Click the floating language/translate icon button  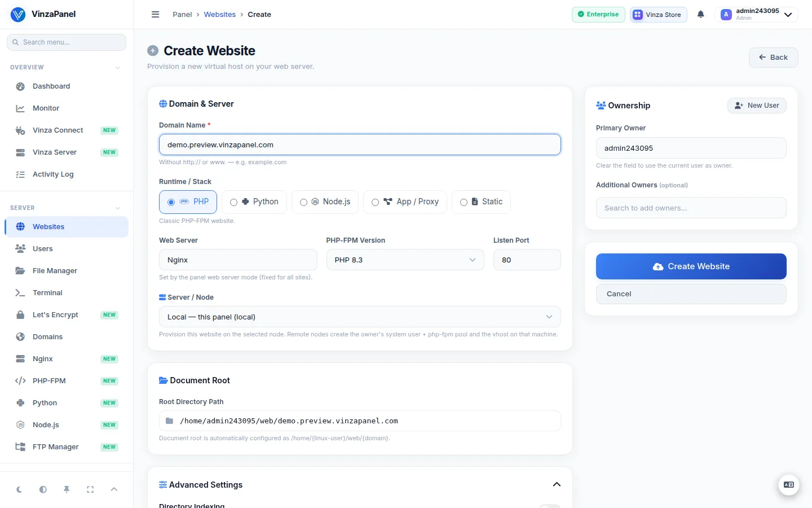coord(789,485)
